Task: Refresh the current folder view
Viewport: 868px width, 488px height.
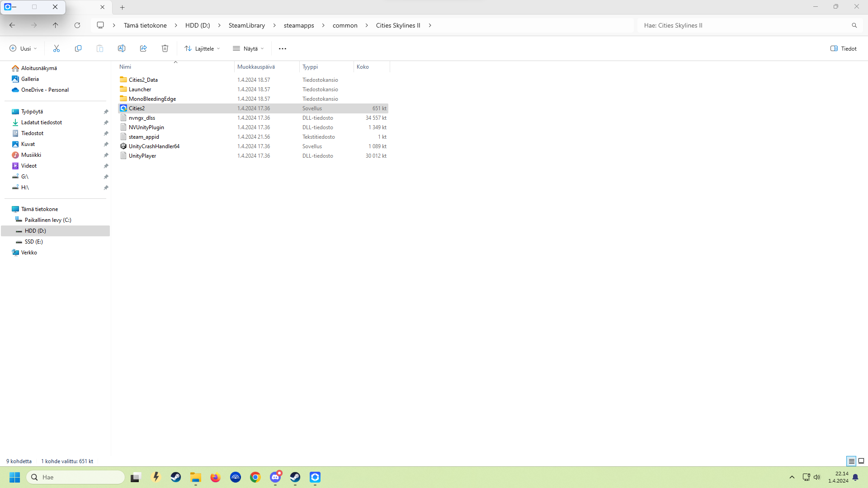Action: tap(77, 25)
